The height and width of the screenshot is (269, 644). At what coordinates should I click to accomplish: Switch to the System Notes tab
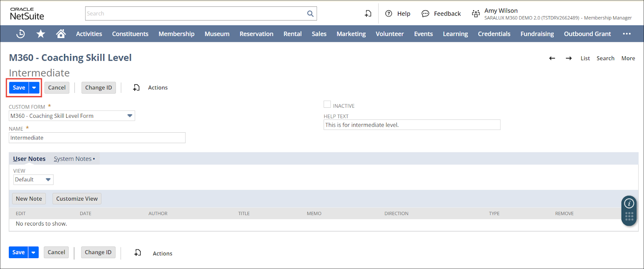point(73,159)
